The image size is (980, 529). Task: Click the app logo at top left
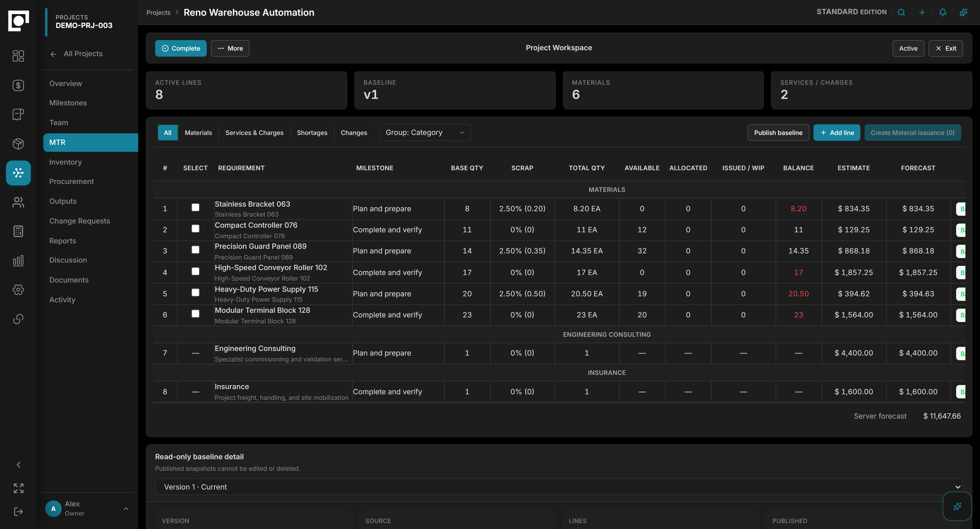click(18, 21)
